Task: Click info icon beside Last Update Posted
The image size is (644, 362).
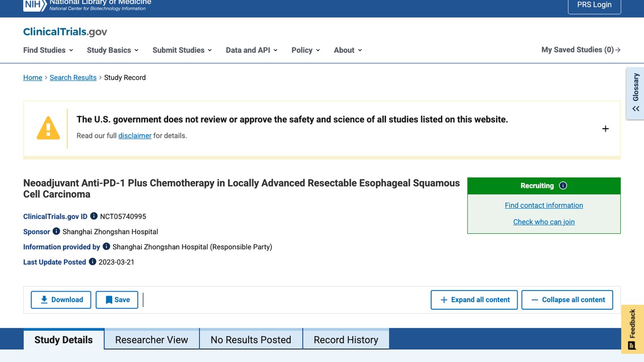Action: click(x=93, y=261)
